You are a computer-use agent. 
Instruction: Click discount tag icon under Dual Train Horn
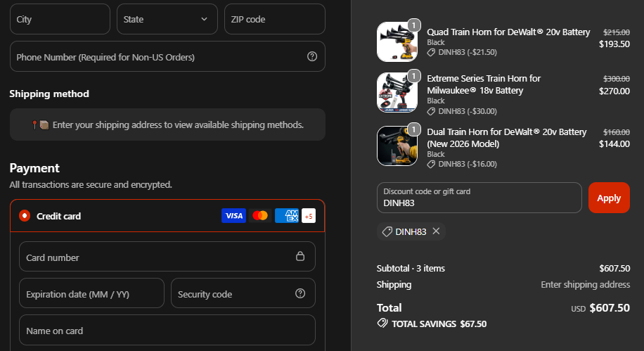pyautogui.click(x=431, y=165)
